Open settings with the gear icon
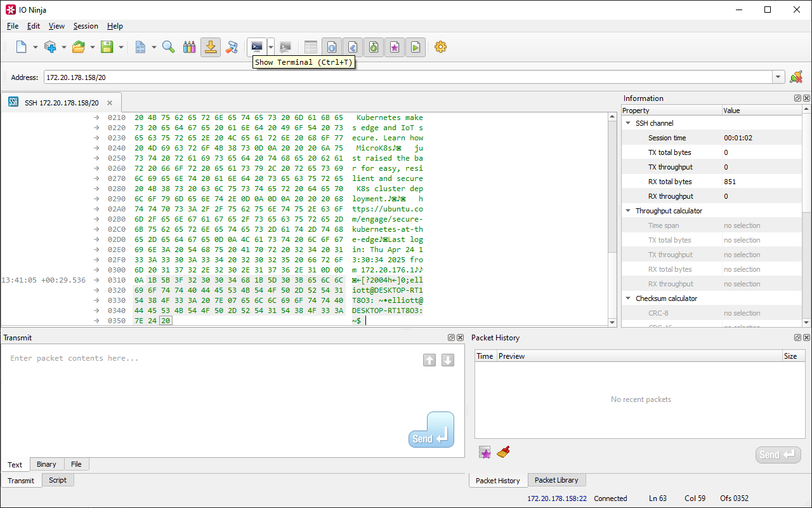 [x=441, y=47]
